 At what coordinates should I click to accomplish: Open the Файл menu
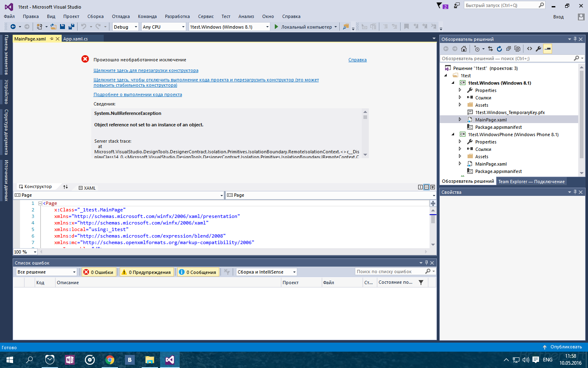pos(9,16)
